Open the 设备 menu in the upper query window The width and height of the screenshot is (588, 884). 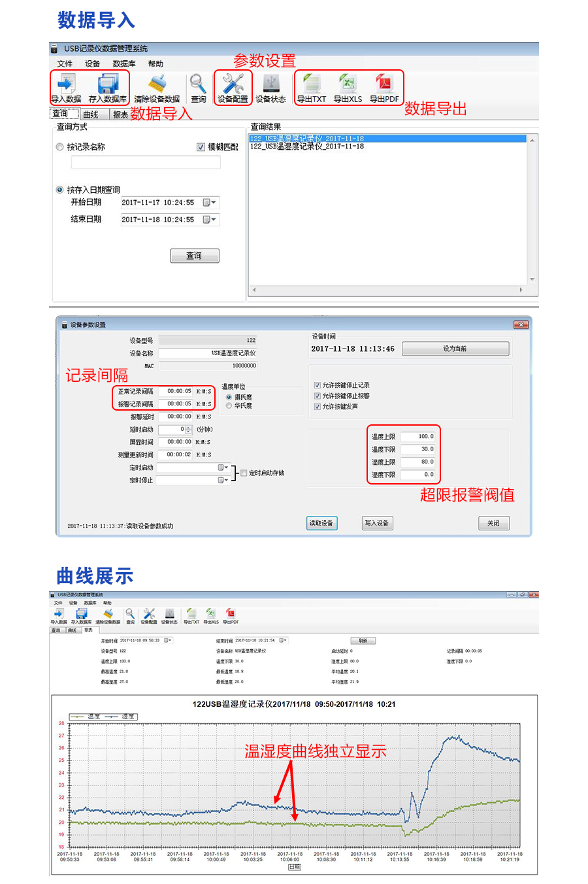pos(93,63)
